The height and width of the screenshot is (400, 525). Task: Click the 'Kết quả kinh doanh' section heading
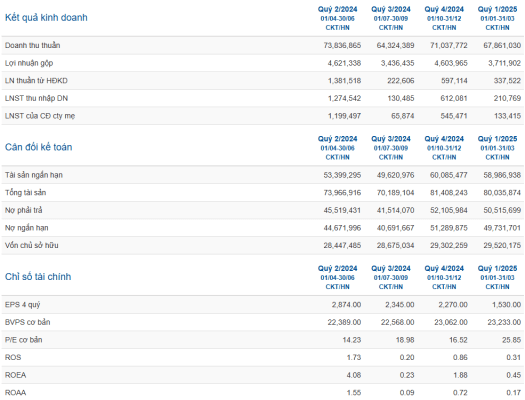(x=46, y=17)
